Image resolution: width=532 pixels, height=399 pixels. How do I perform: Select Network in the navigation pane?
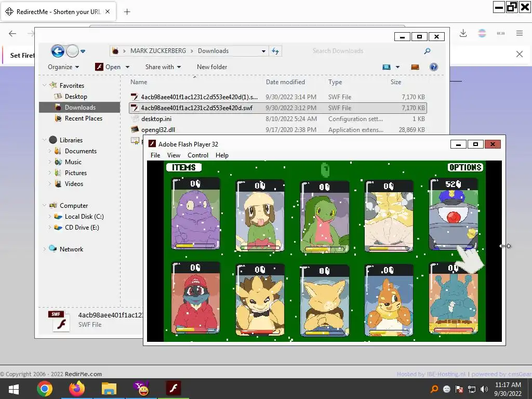coord(71,249)
